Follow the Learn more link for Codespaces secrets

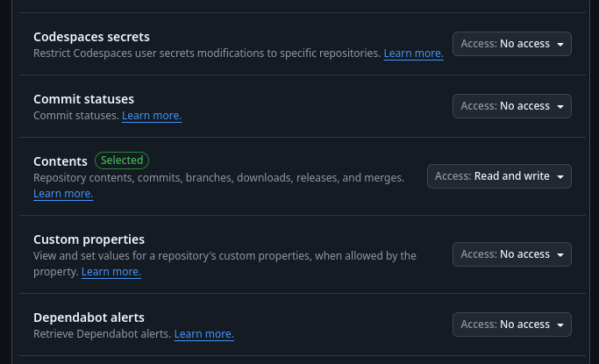tap(413, 54)
